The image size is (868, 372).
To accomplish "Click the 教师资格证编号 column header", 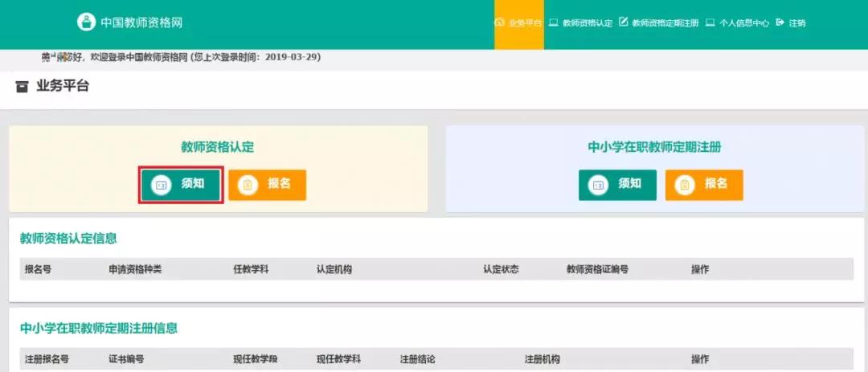I will point(597,270).
